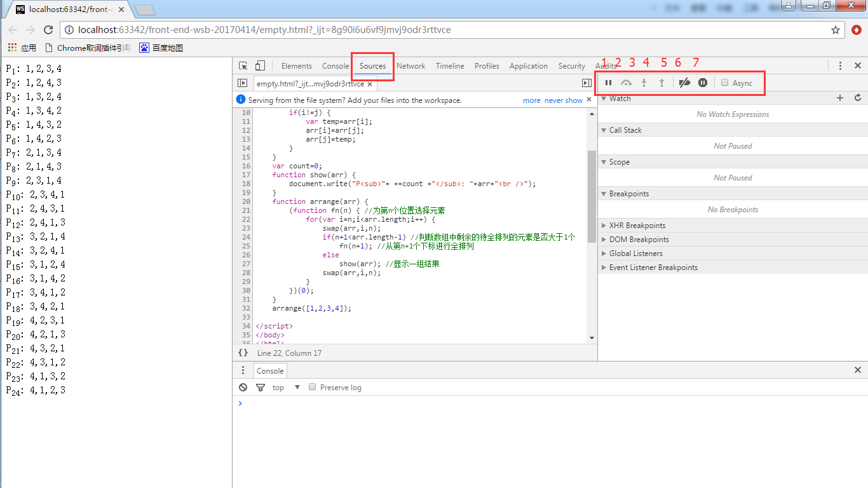Image resolution: width=868 pixels, height=488 pixels.
Task: Click the 'never show' link
Action: (x=564, y=100)
